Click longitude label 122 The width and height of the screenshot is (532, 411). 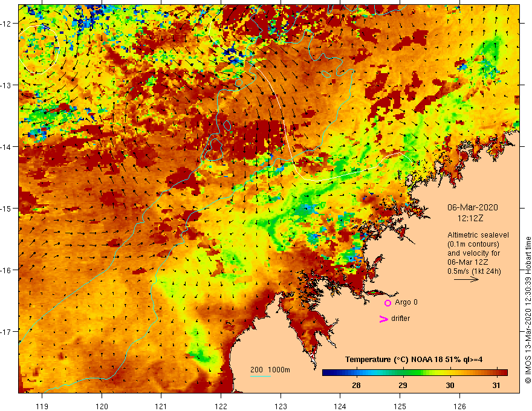pos(221,406)
